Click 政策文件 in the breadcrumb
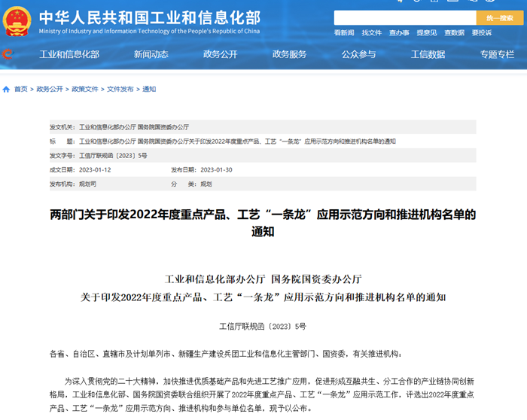 click(x=85, y=89)
